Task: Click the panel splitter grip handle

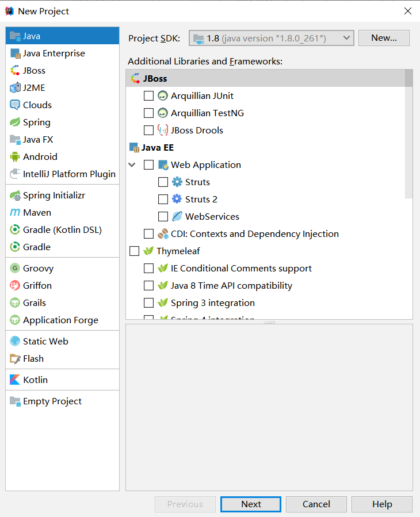Action: [269, 322]
